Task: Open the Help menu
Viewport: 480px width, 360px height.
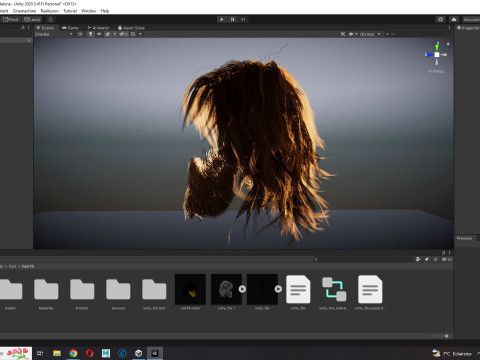Action: 105,11
